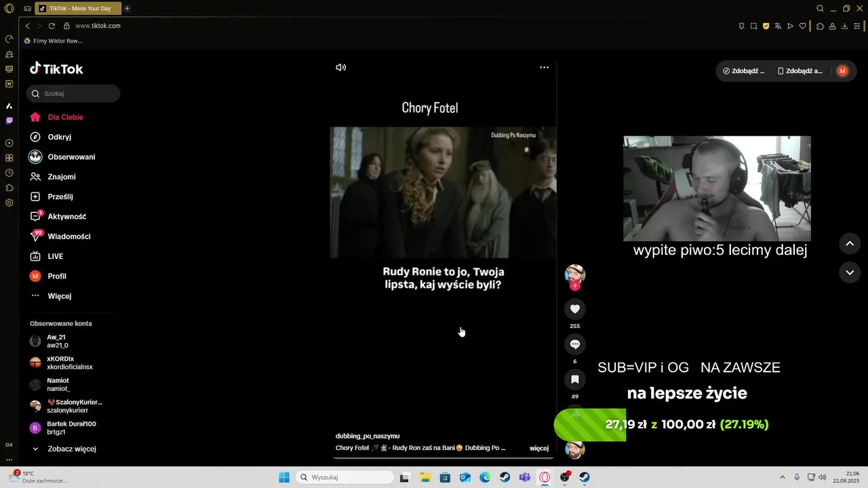Open GX Control speedometer in sidebar

[9, 39]
